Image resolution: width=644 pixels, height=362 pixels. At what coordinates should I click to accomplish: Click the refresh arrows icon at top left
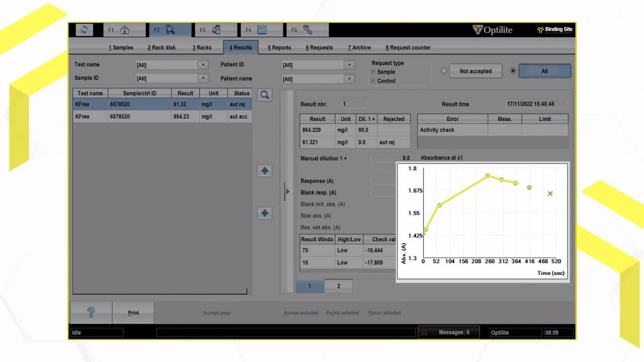pos(84,30)
